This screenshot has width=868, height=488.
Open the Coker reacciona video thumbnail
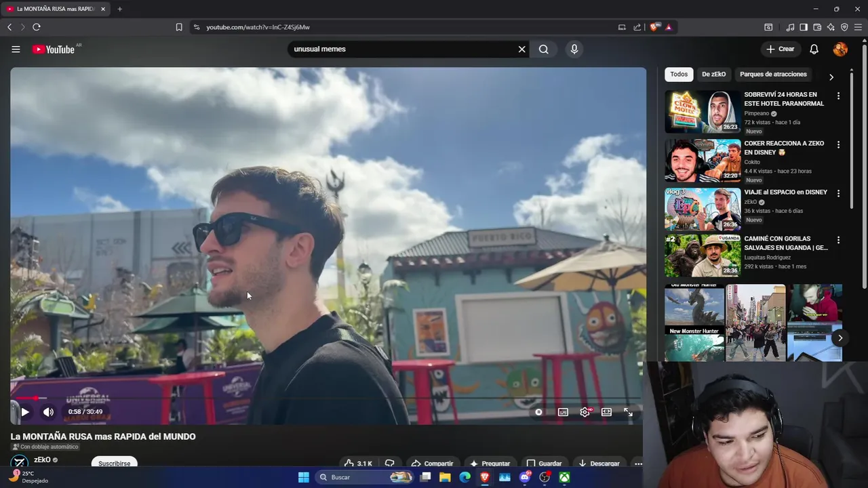(703, 161)
